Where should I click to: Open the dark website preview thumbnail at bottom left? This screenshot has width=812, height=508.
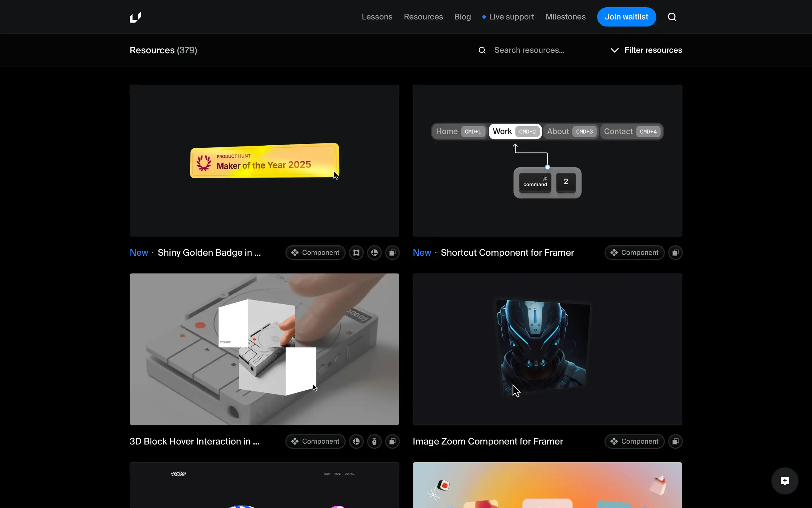(x=264, y=485)
